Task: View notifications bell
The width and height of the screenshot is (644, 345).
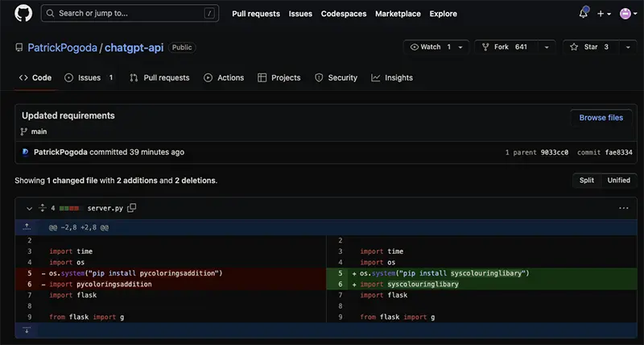Action: click(584, 13)
